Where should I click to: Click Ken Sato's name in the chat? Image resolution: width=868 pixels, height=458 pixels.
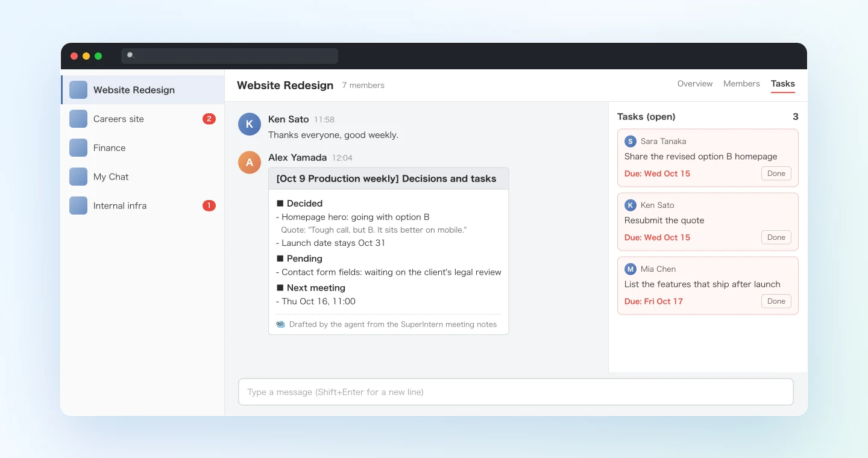pyautogui.click(x=288, y=119)
